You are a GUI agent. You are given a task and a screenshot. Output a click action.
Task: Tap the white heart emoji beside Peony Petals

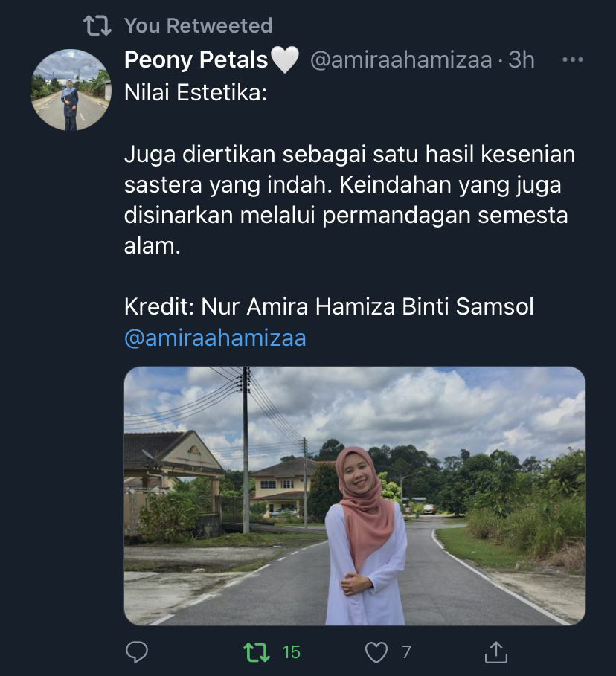click(x=284, y=59)
